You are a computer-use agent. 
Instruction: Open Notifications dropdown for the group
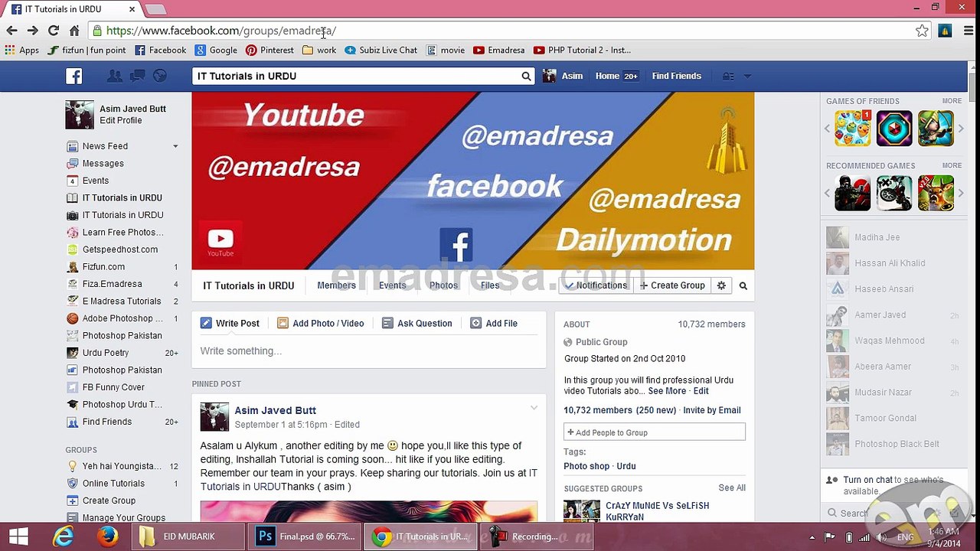(x=594, y=285)
